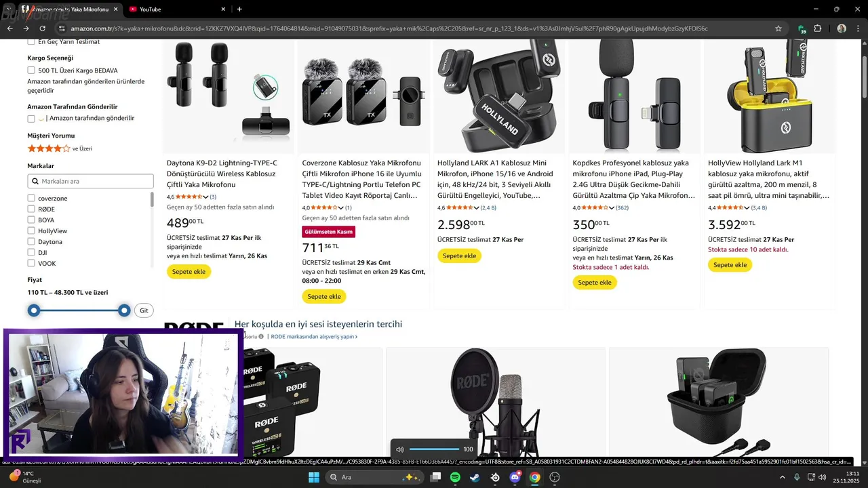Filter by four stars ve Üzeri rating
Viewport: 868px width, 488px height.
tap(60, 148)
